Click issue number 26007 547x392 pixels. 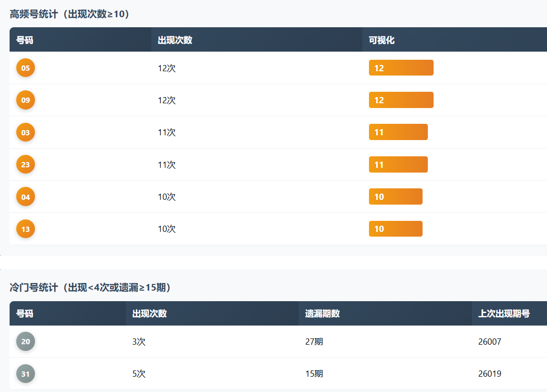click(490, 342)
